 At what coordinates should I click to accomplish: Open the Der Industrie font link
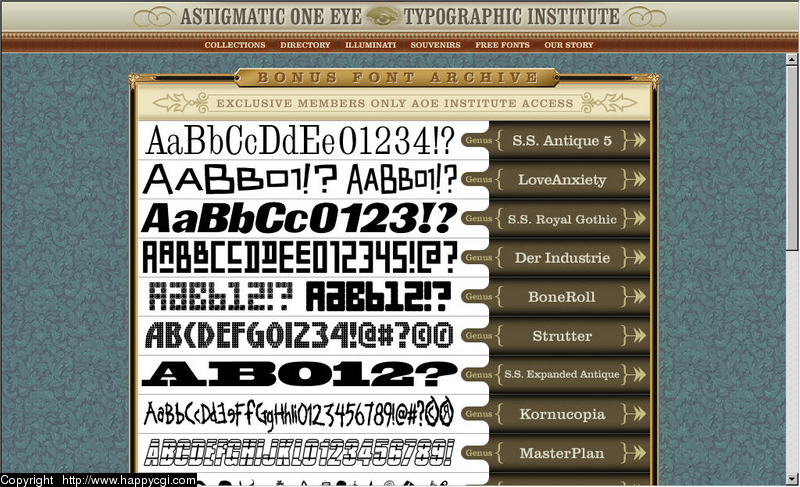pos(562,258)
